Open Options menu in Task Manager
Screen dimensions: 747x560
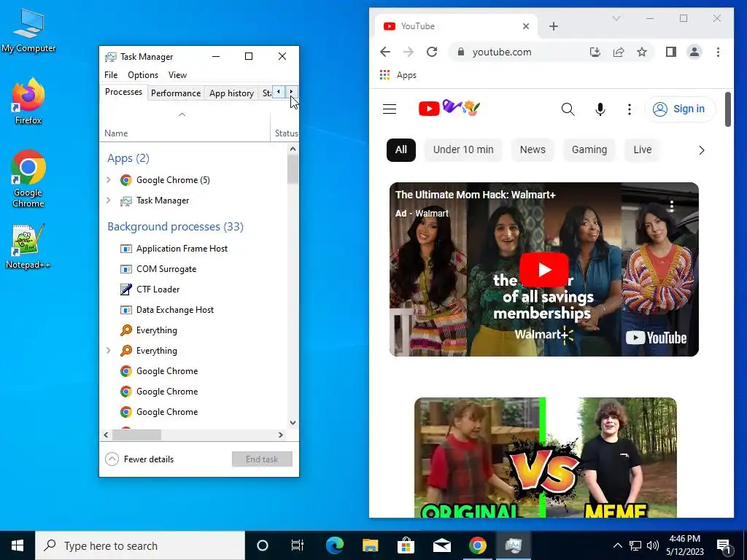click(x=143, y=75)
